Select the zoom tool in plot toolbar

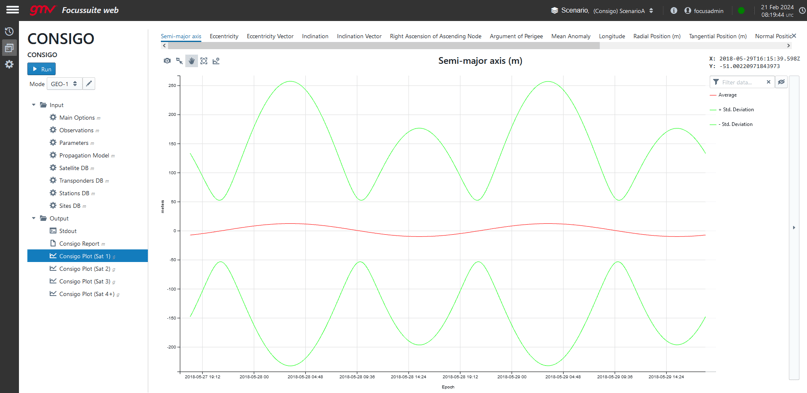tap(179, 61)
